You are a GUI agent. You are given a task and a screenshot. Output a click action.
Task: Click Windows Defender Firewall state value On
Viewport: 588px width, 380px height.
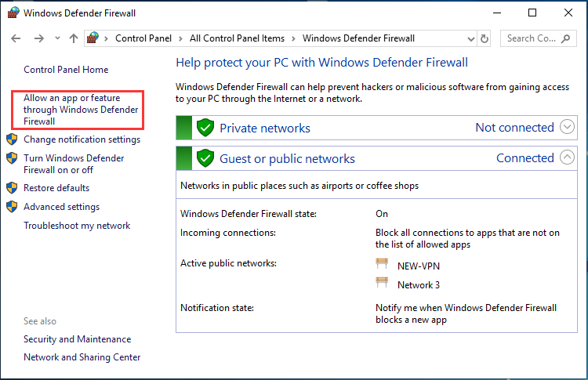pyautogui.click(x=382, y=214)
